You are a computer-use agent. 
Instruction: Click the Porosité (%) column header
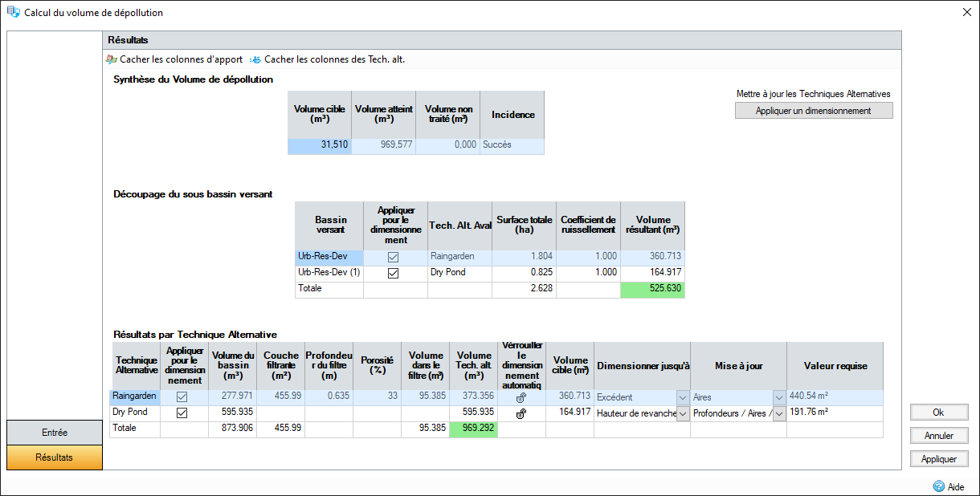378,366
